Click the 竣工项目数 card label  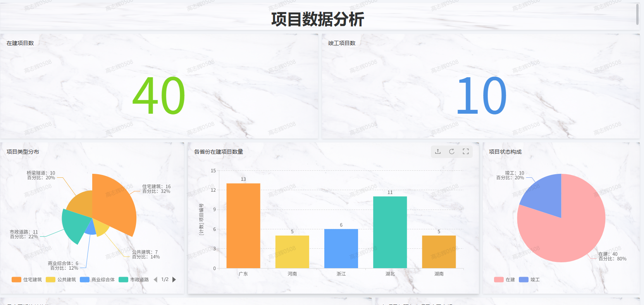pos(342,43)
